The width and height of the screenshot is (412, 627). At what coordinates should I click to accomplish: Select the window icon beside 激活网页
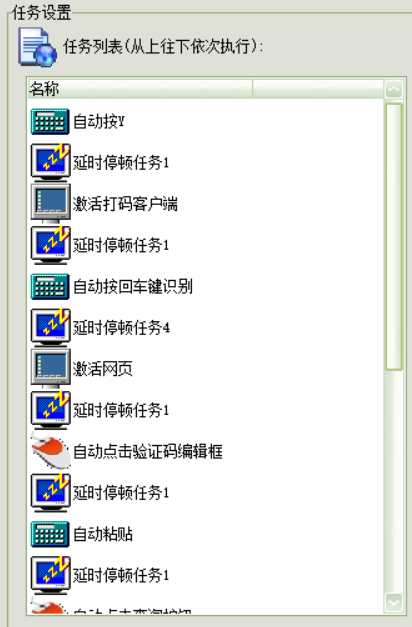click(x=50, y=369)
